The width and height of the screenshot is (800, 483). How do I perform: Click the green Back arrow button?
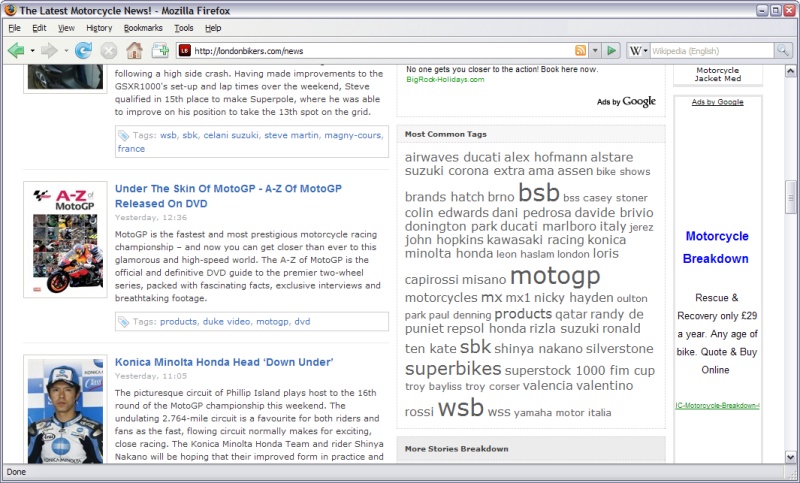click(x=16, y=50)
